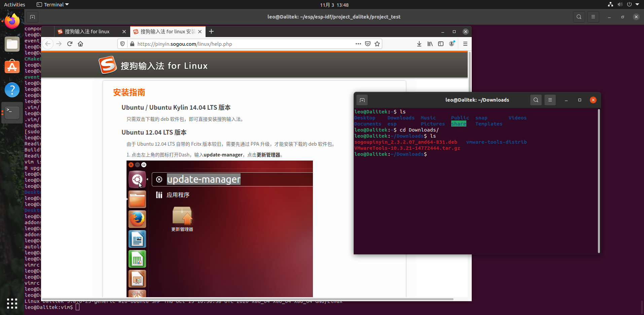Open page actions three-dot menu
Image resolution: width=644 pixels, height=315 pixels.
pyautogui.click(x=358, y=44)
